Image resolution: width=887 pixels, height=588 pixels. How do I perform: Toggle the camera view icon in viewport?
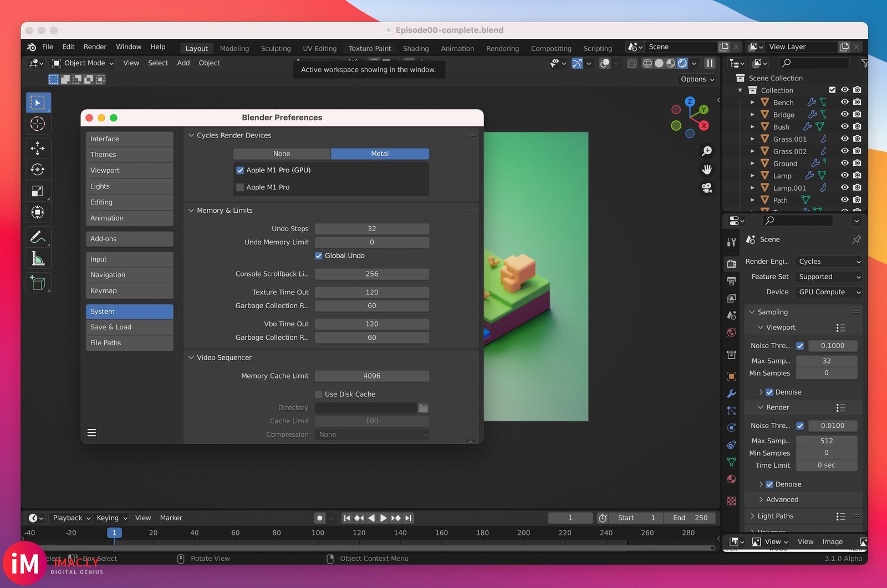click(707, 188)
